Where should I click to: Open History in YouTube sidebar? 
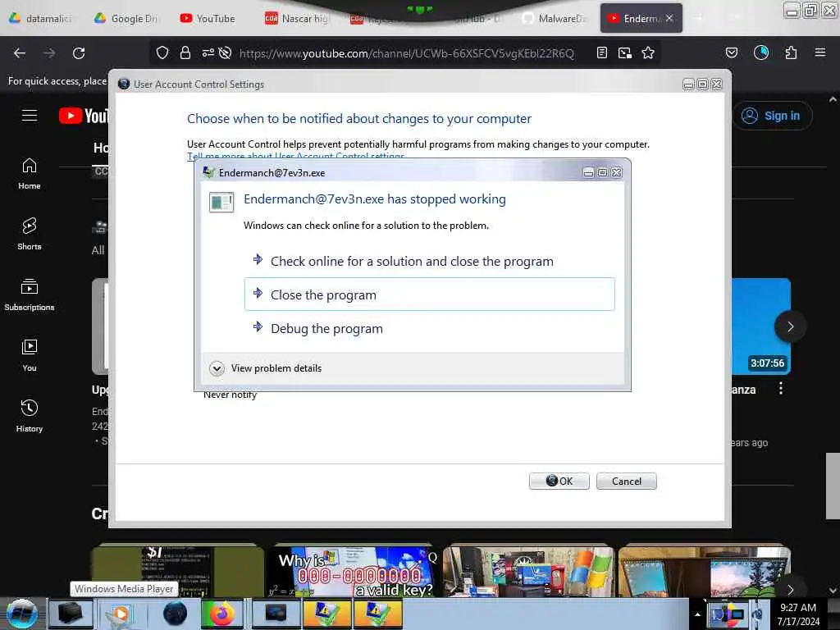(30, 416)
